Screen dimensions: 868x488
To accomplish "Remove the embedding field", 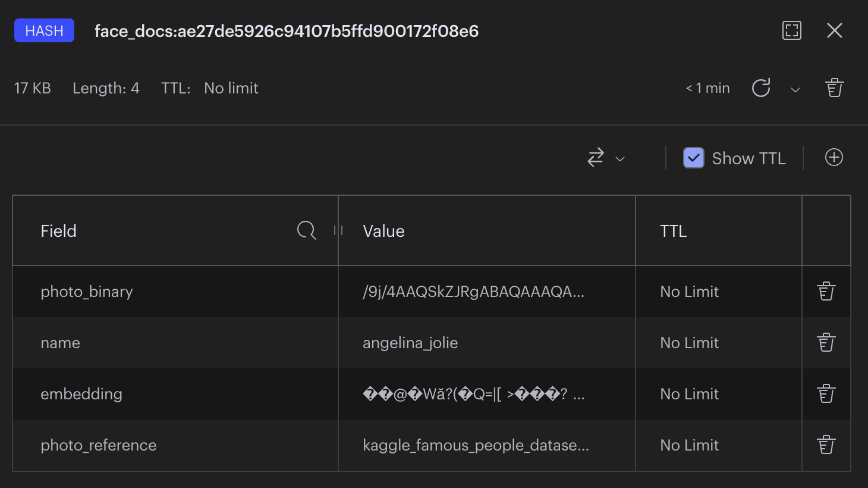I will [826, 394].
